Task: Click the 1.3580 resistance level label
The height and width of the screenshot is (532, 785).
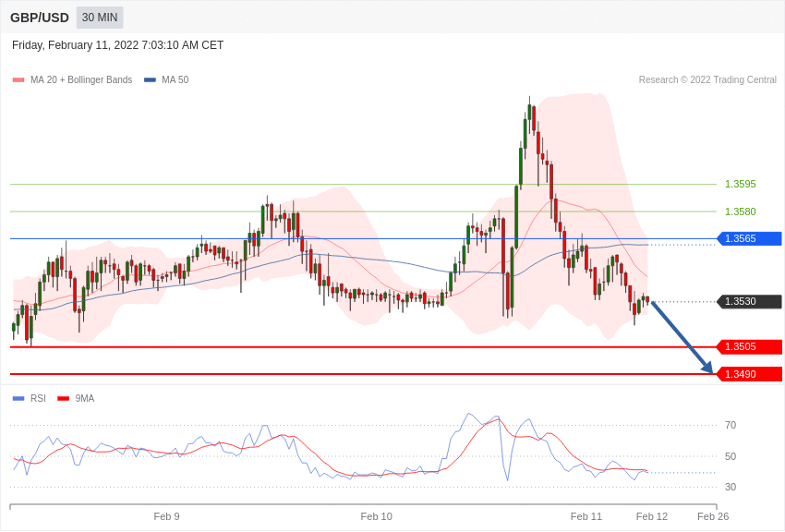Action: click(x=741, y=212)
